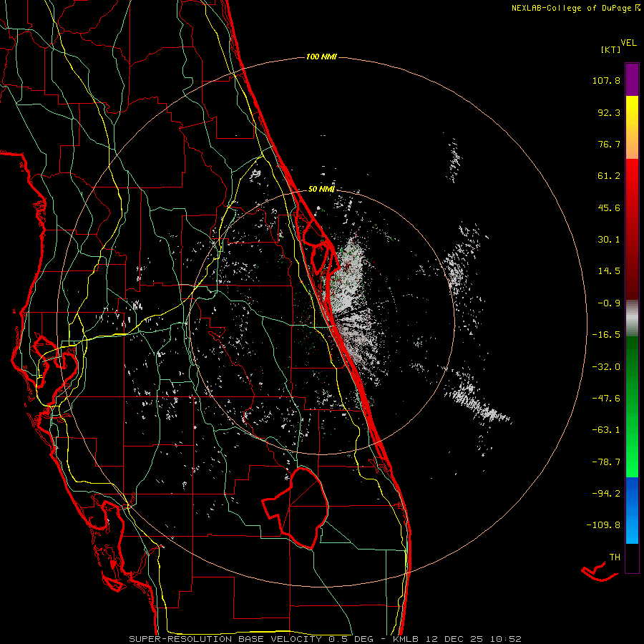
Task: Click the 100 NMI range ring label
Action: click(x=321, y=57)
